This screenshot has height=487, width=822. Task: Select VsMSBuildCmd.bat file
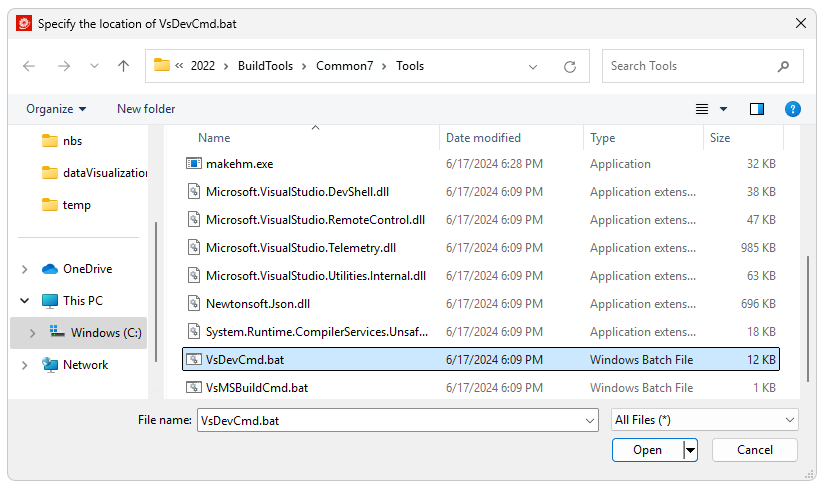(257, 388)
